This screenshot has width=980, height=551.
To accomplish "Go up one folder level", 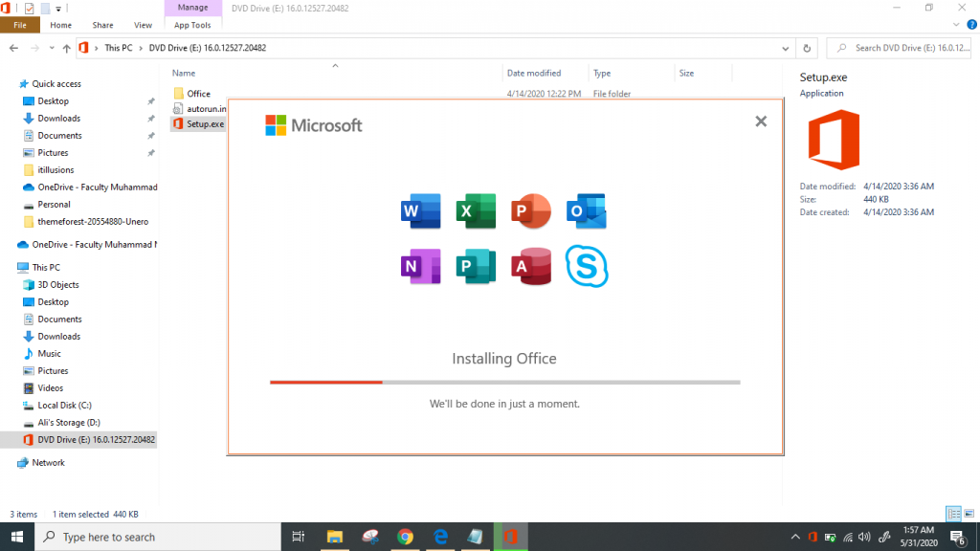I will [66, 48].
